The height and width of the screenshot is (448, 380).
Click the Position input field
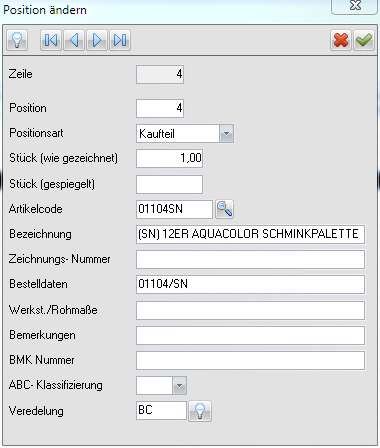coord(160,108)
